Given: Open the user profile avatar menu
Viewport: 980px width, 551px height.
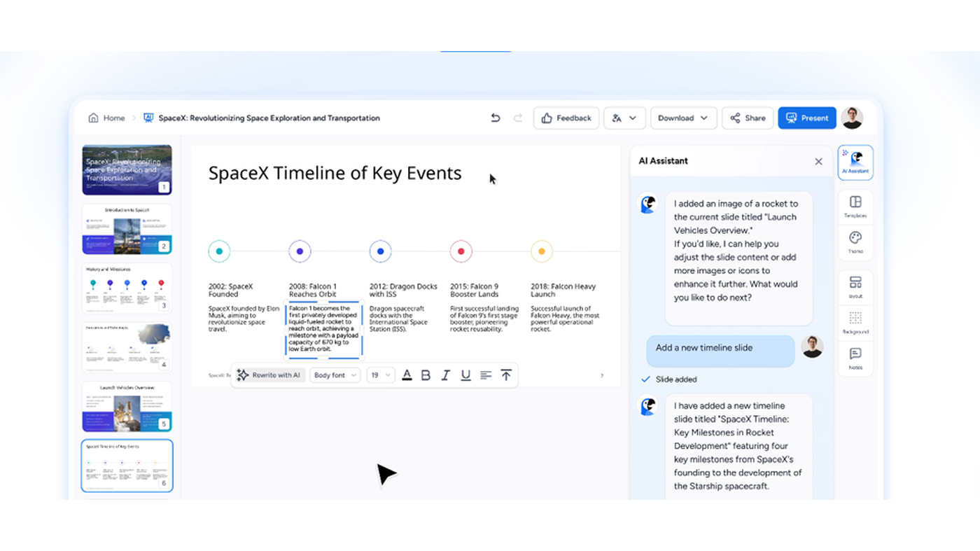Looking at the screenshot, I should (852, 118).
